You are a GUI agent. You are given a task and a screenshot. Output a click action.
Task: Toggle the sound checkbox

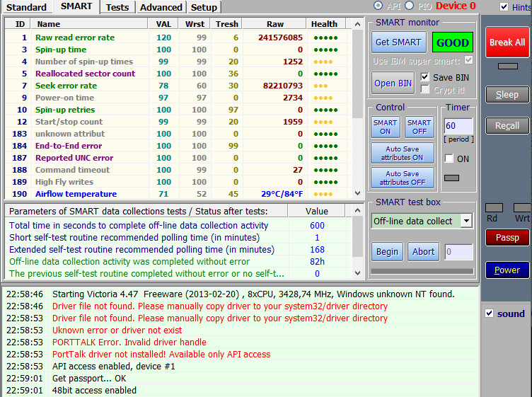490,313
